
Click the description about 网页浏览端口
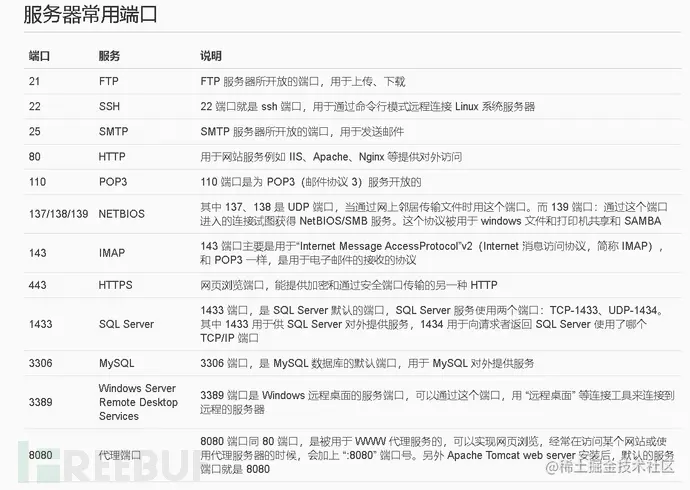pyautogui.click(x=349, y=285)
